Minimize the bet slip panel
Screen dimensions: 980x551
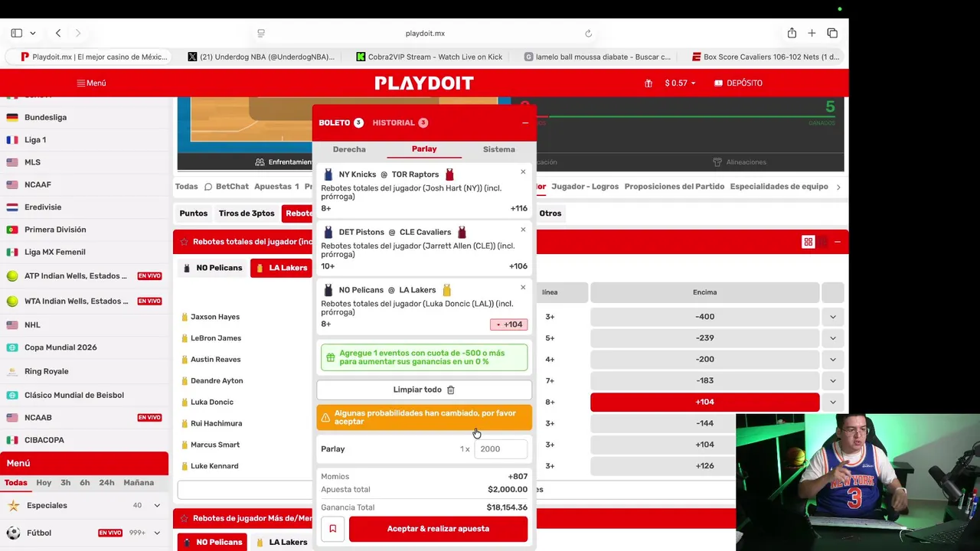tap(525, 122)
